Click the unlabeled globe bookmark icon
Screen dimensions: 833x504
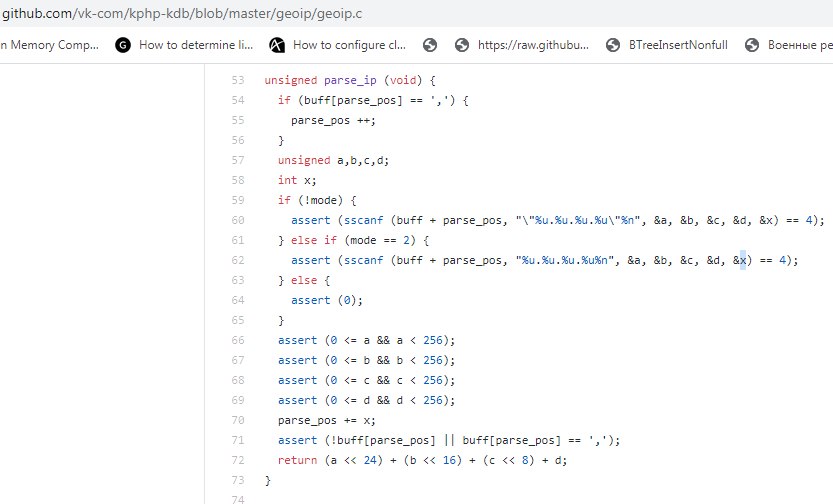pos(430,45)
